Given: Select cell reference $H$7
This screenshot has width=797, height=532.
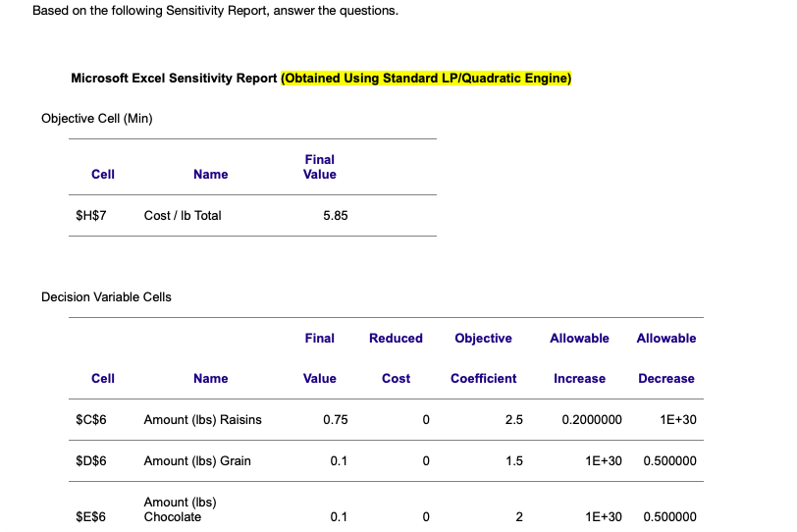Looking at the screenshot, I should 91,215.
